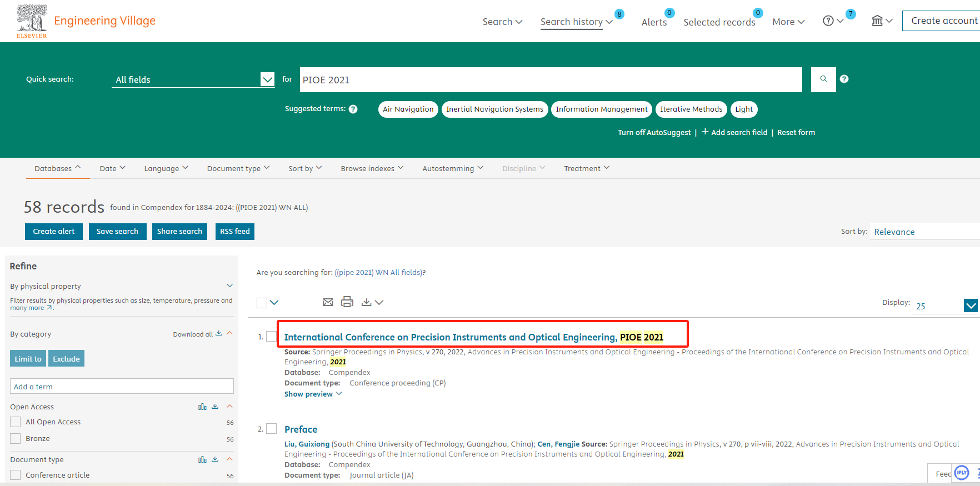Click Turn off AutoSuggest link
980x486 pixels.
coord(654,132)
